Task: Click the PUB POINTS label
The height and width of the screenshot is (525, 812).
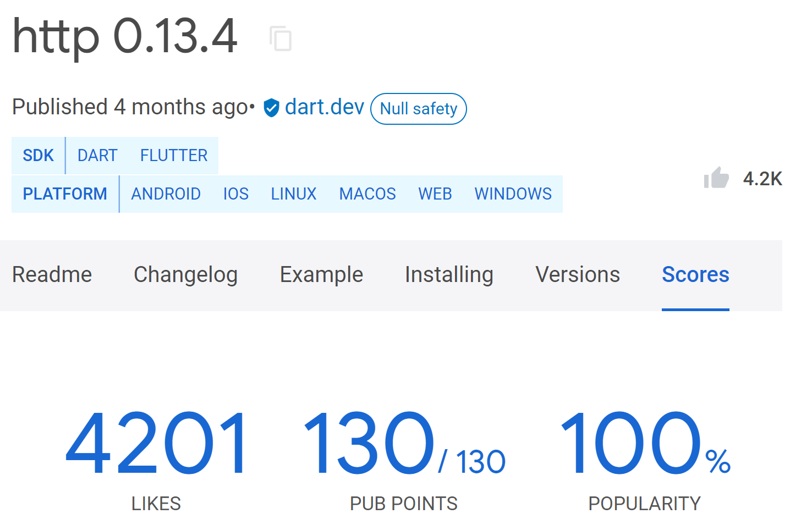Action: click(x=404, y=504)
